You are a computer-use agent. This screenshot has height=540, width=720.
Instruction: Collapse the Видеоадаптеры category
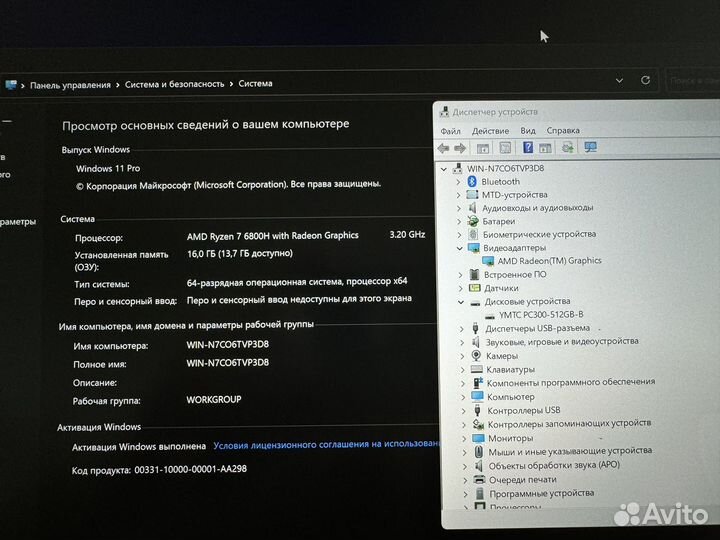460,248
